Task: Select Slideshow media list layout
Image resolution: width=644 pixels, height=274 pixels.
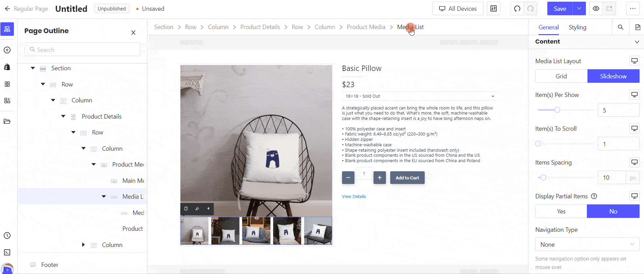Action: (x=613, y=76)
